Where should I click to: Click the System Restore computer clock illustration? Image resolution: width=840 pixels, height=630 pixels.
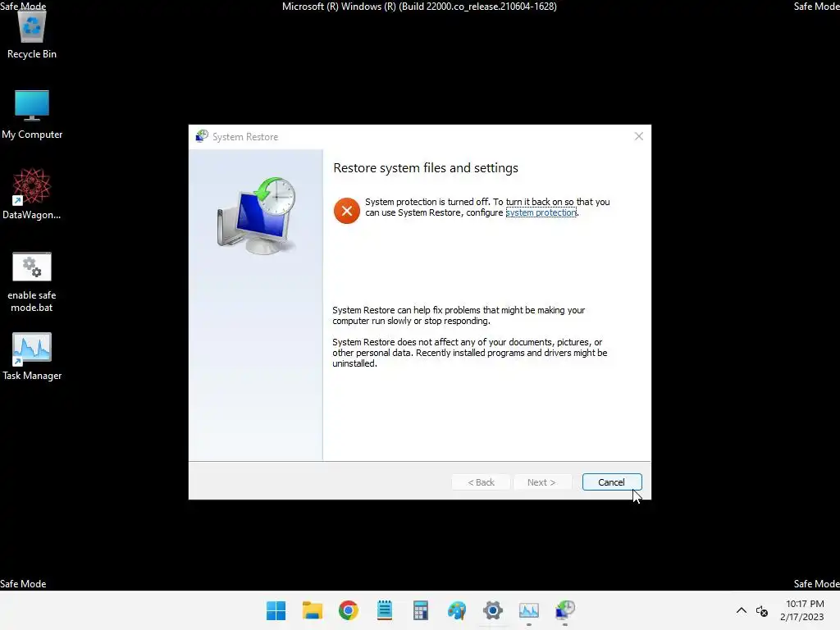point(257,216)
